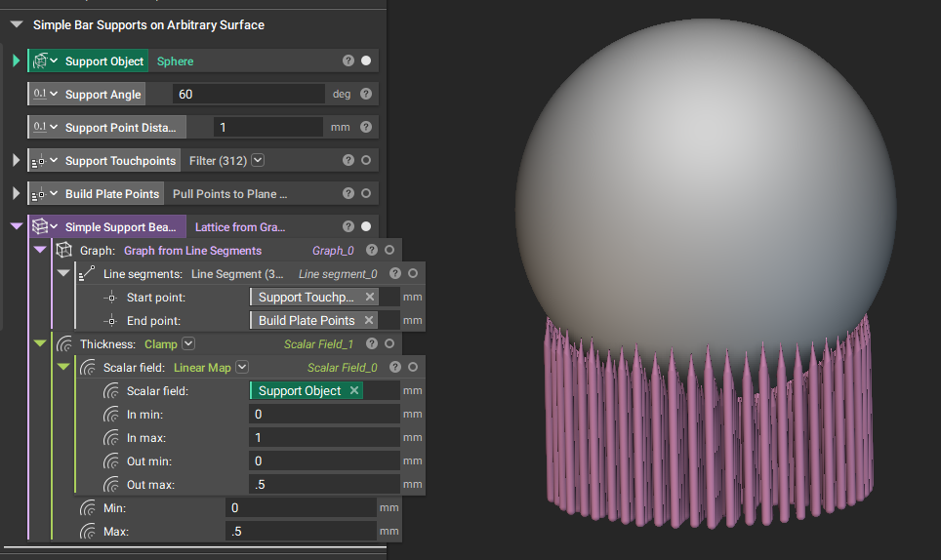Click the In min value field

[x=325, y=414]
